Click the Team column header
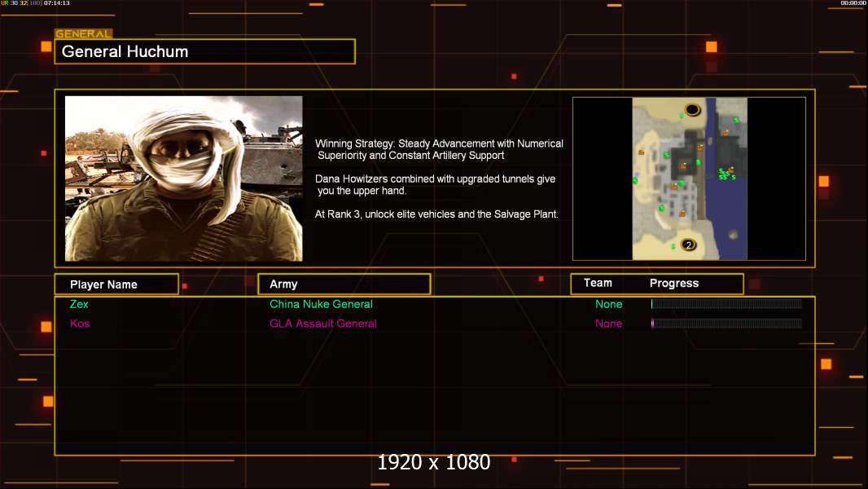Viewport: 868px width, 489px height. point(598,283)
